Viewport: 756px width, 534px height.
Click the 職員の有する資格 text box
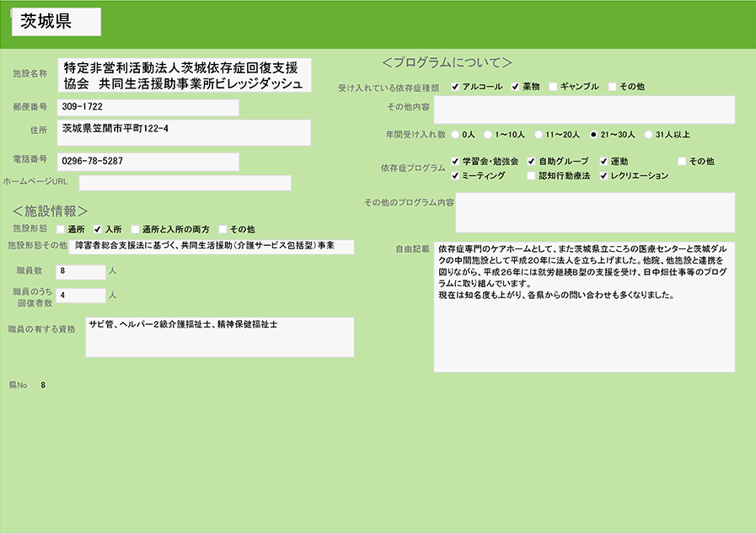coord(218,337)
